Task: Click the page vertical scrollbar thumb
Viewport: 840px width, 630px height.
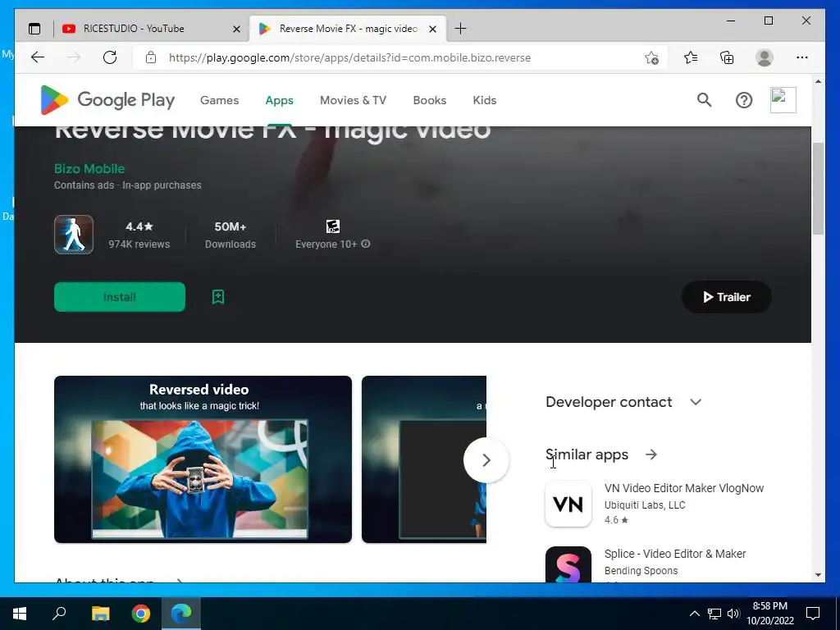Action: [818, 189]
